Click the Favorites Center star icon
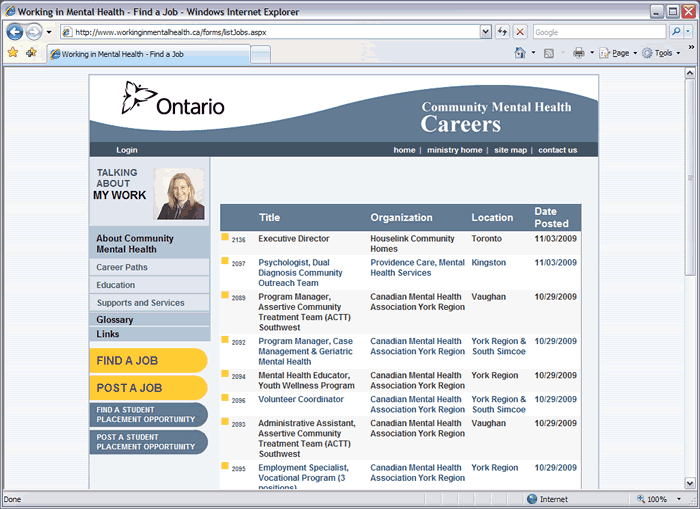Viewport: 700px width, 509px height. 13,53
